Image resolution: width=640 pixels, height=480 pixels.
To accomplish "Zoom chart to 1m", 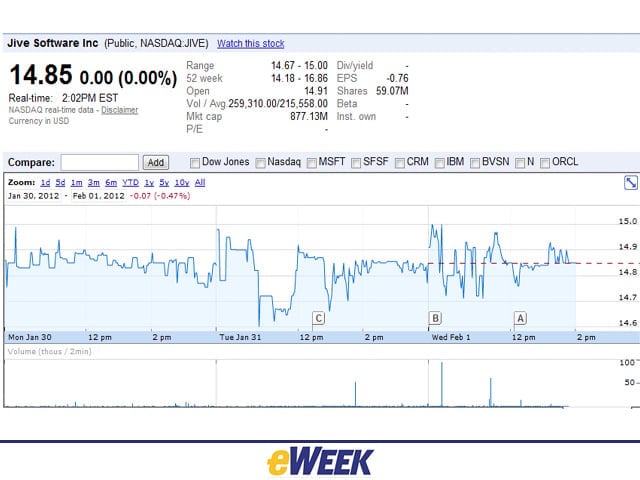I will click(x=76, y=182).
